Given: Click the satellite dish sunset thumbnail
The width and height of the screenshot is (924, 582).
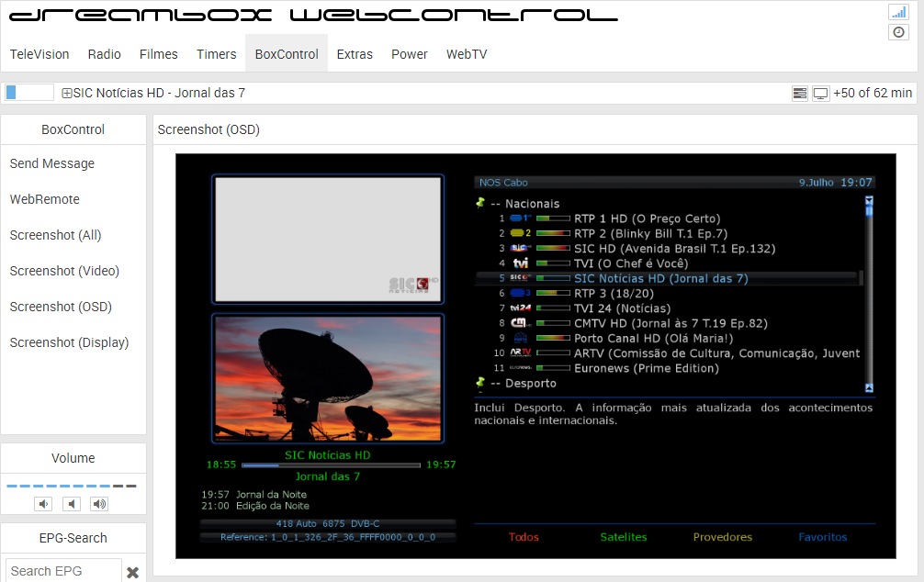Looking at the screenshot, I should pos(328,378).
